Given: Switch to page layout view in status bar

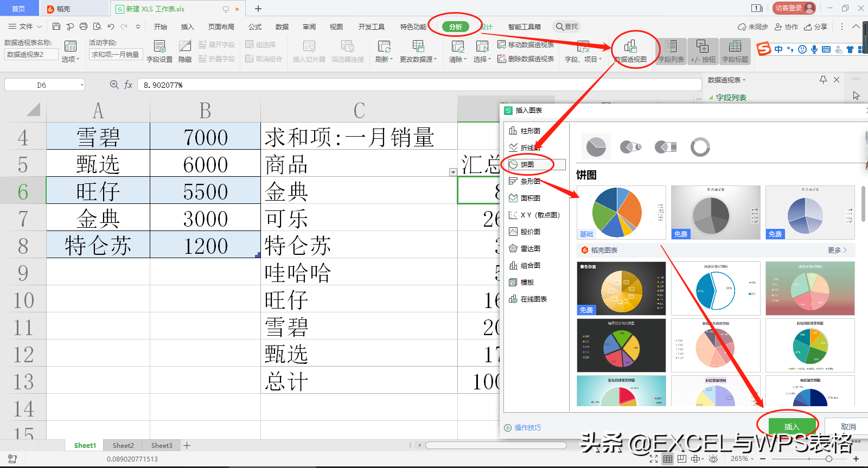Looking at the screenshot, I should [682, 459].
